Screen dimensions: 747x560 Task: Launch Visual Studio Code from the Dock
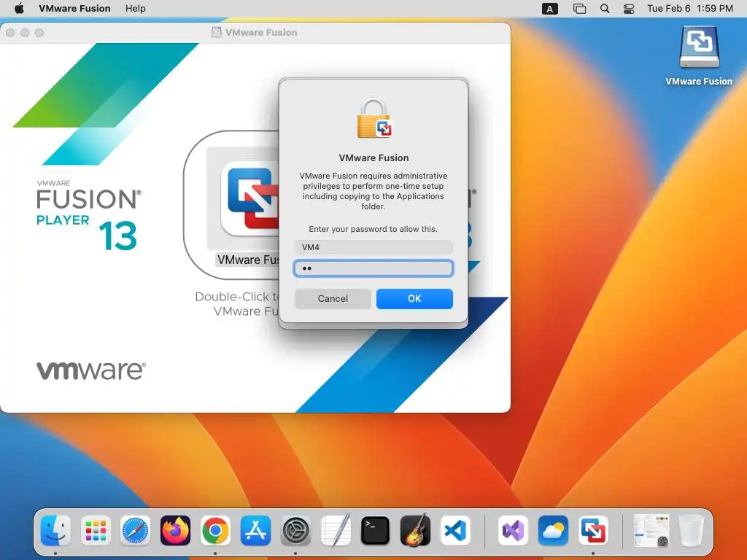coord(455,530)
